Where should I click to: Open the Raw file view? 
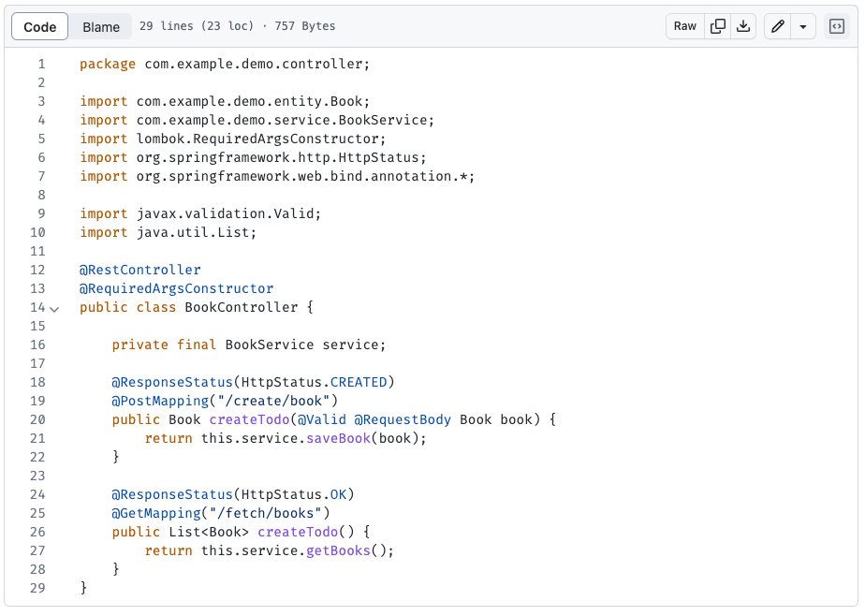coord(685,26)
